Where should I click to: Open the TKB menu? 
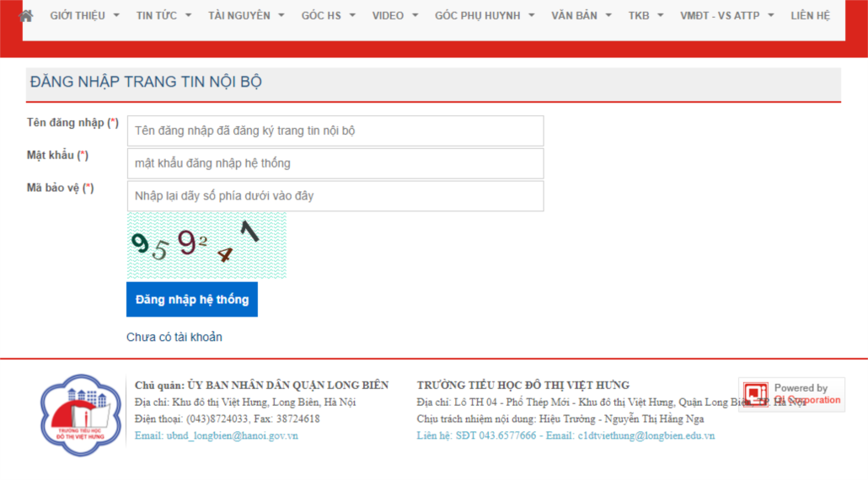point(646,15)
